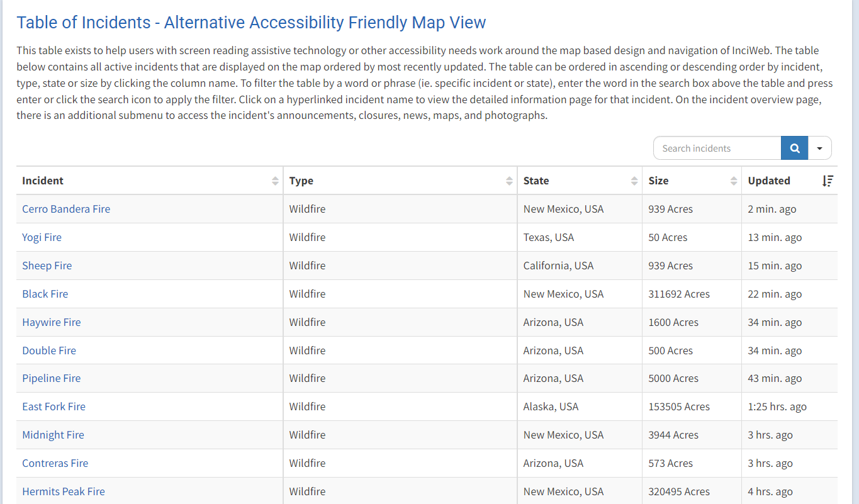This screenshot has width=859, height=504.
Task: Select the '320495 Acres' size cell
Action: pos(692,491)
